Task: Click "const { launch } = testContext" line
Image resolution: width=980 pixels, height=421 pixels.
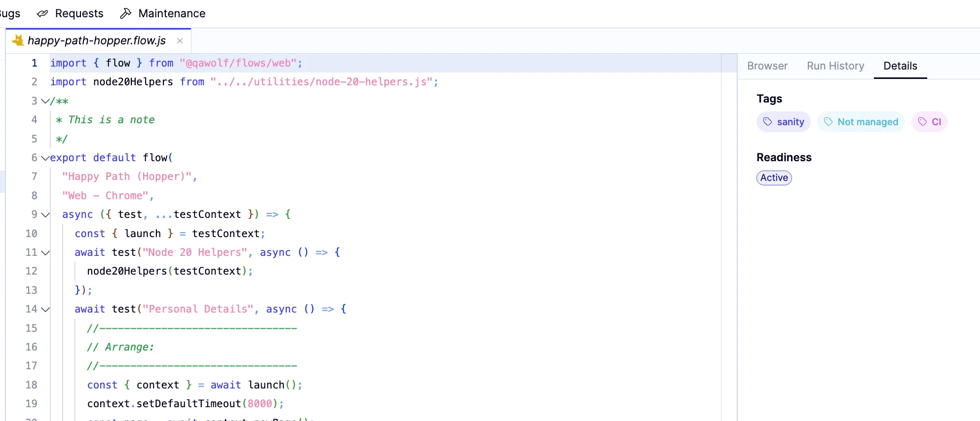Action: (170, 234)
